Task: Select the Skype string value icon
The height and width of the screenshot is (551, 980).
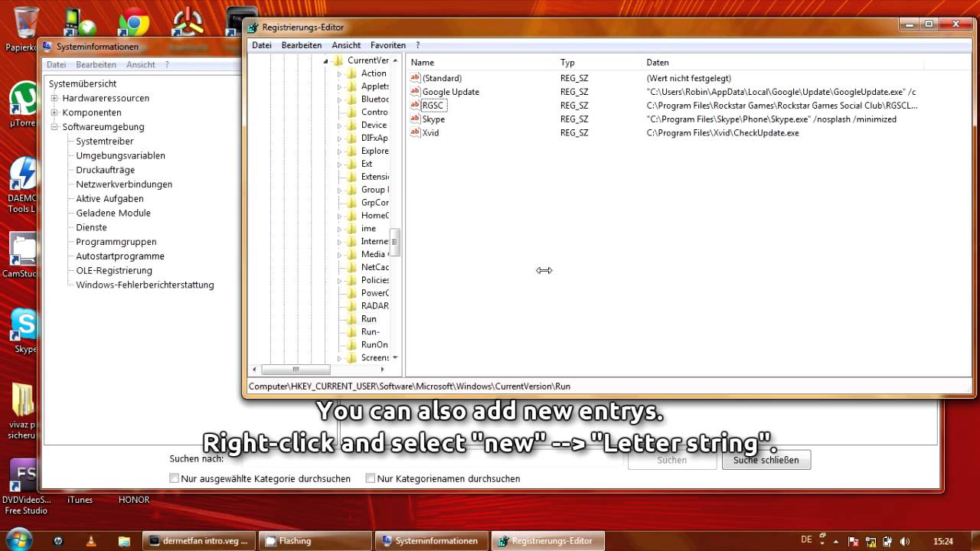Action: click(x=415, y=119)
